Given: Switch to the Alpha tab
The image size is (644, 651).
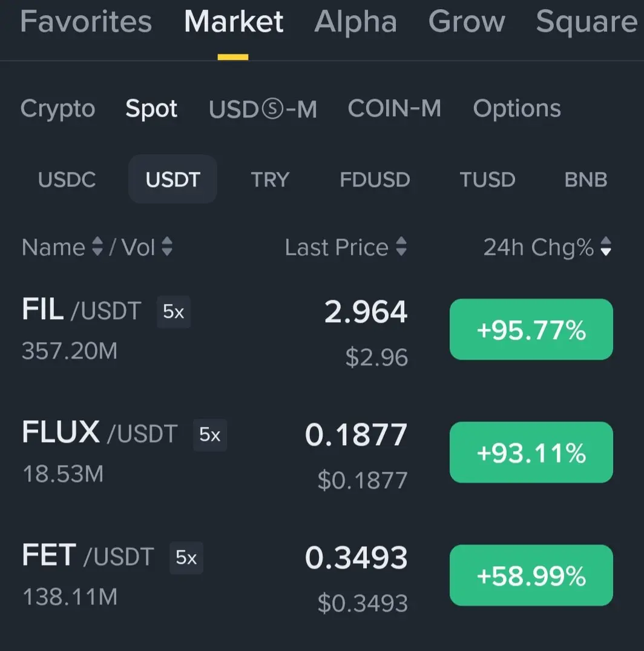Looking at the screenshot, I should tap(356, 22).
